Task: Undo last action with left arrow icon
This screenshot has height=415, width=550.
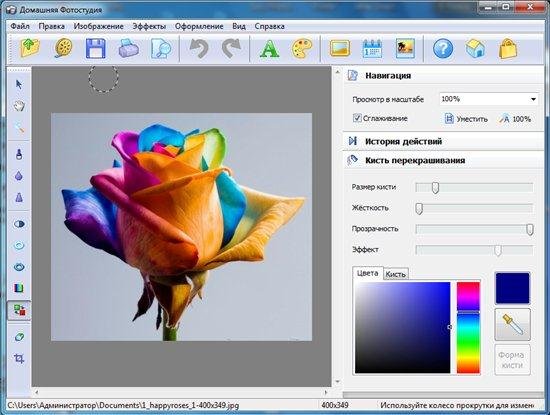Action: click(x=199, y=48)
